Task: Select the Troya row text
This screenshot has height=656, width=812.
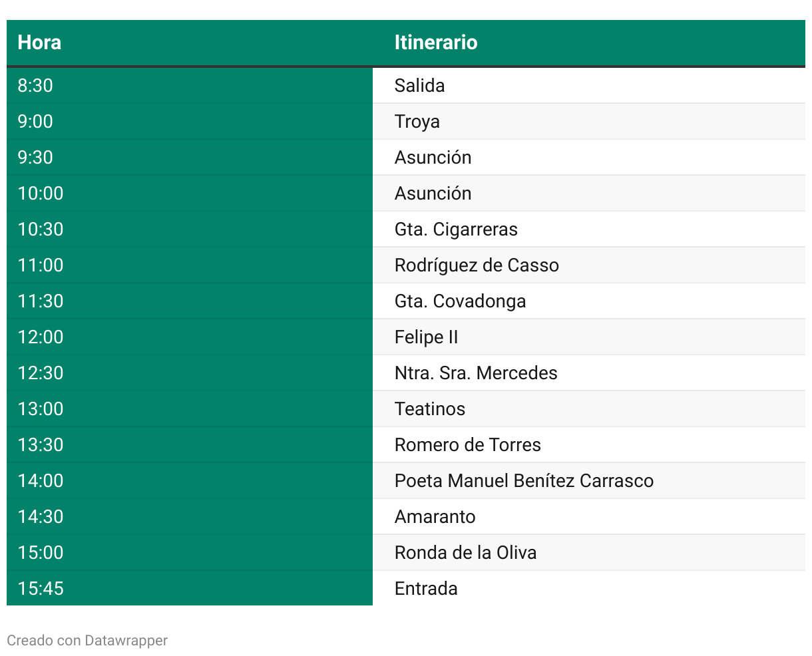Action: (x=417, y=122)
